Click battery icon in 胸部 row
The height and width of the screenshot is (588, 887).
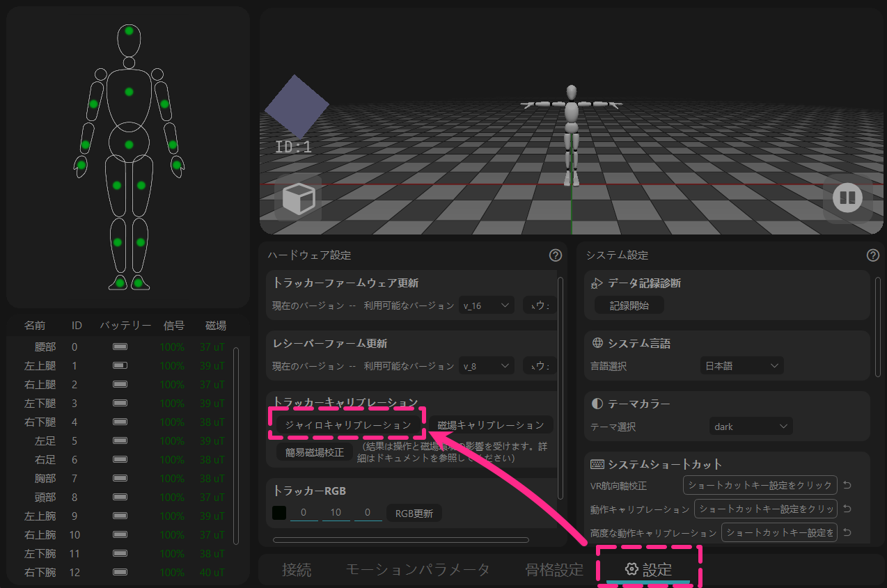120,478
